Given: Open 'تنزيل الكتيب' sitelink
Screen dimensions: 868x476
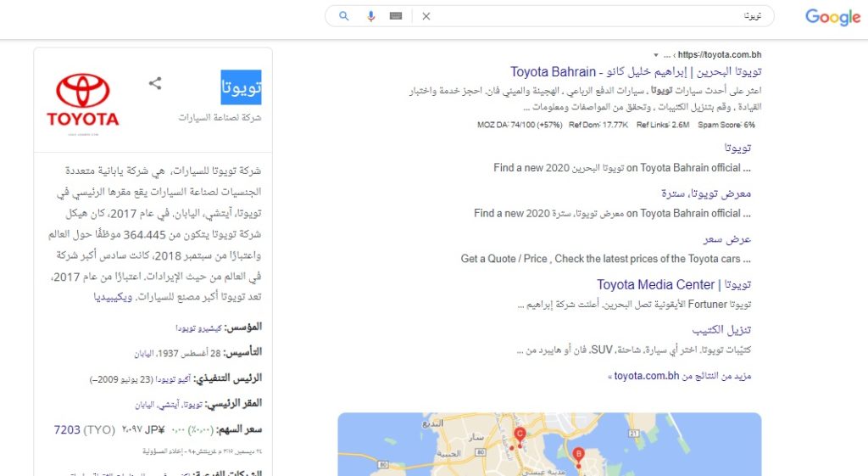Looking at the screenshot, I should click(x=721, y=330).
